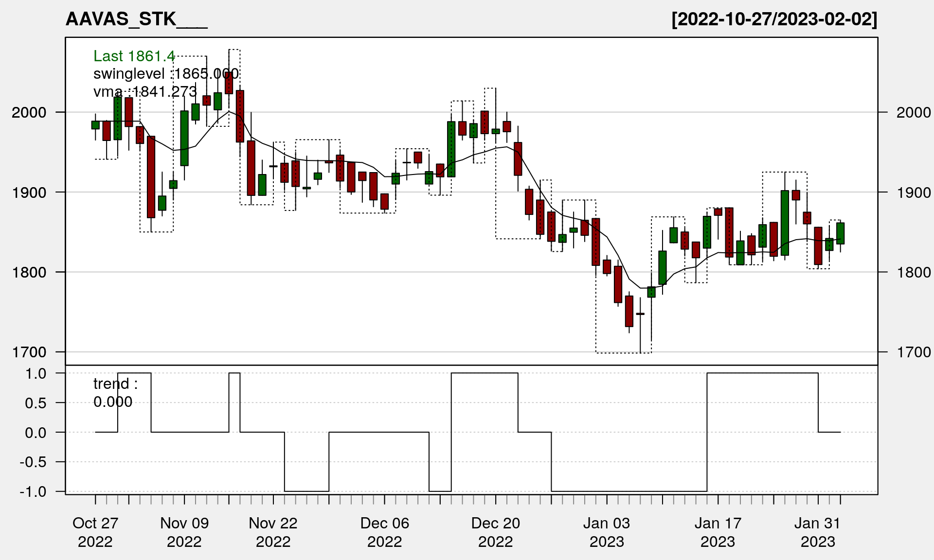934x560 pixels.
Task: Click the Dec 06 2022 axis date
Action: (x=384, y=532)
